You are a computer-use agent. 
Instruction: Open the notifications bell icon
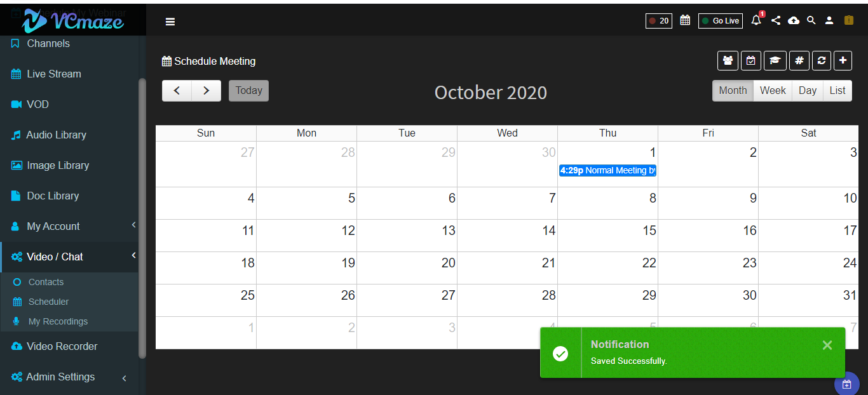coord(756,20)
